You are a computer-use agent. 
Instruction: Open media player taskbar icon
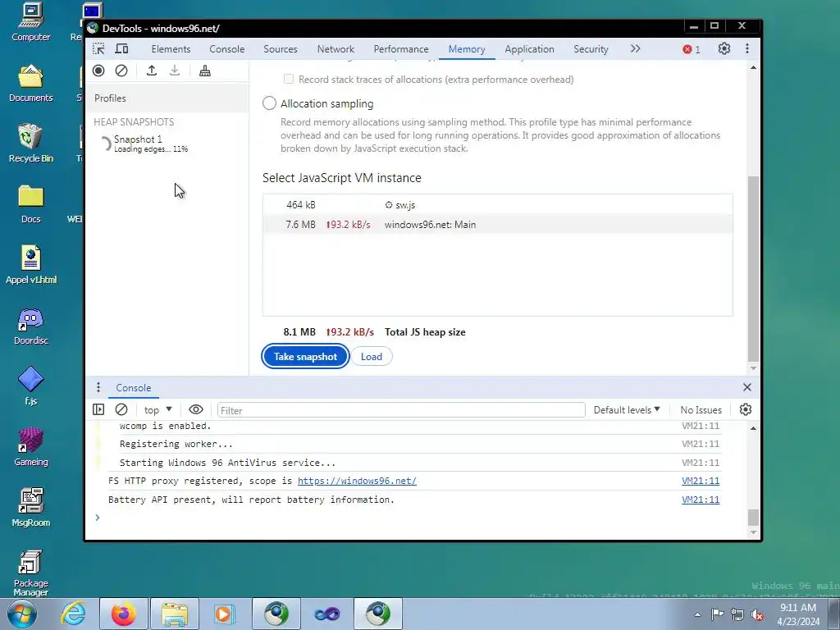pyautogui.click(x=224, y=614)
